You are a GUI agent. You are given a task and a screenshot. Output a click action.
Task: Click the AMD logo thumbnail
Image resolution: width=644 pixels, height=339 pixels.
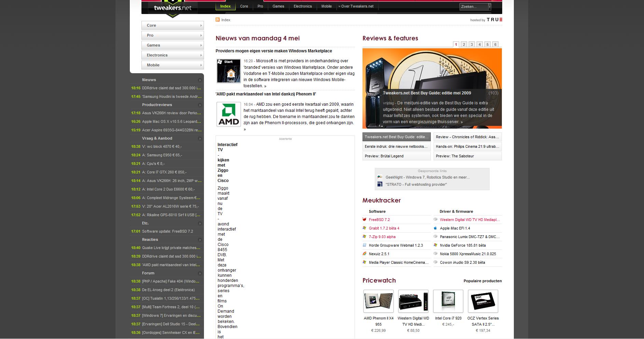pyautogui.click(x=229, y=114)
